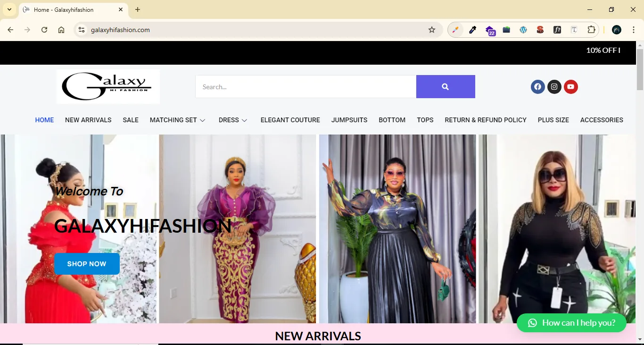Viewport: 644px width, 345px height.
Task: Go to the Jumpsuits menu item
Action: 349,120
